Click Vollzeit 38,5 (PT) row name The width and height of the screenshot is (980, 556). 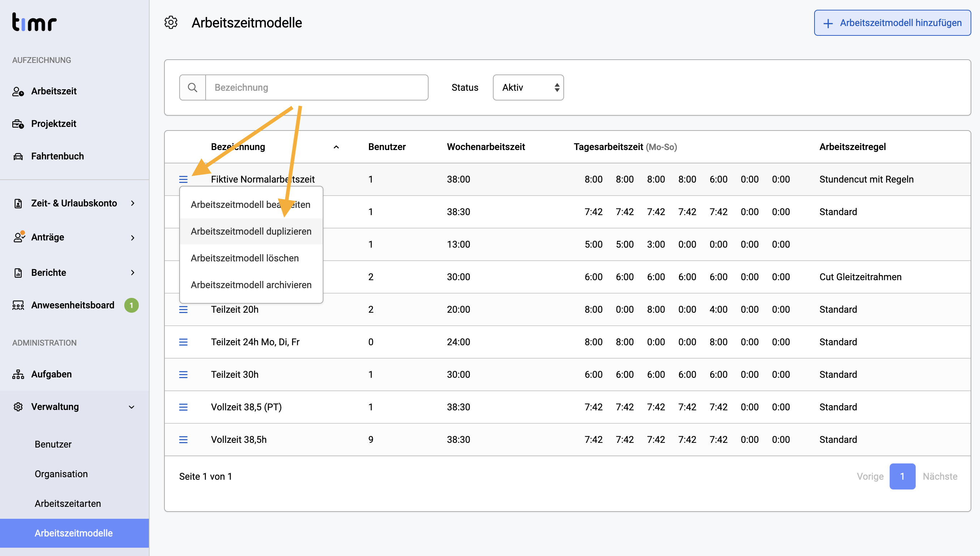[x=246, y=407]
